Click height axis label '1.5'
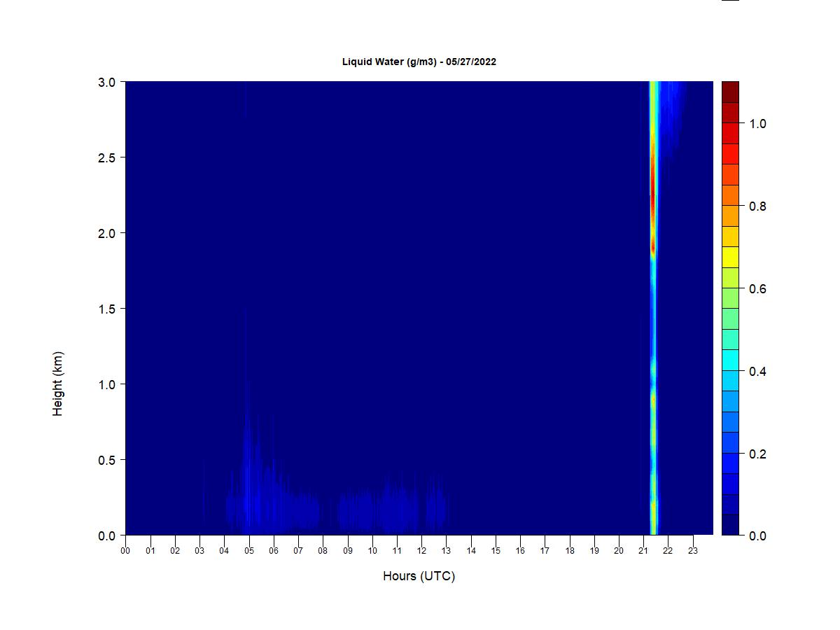Screen dimensions: 840x630 (107, 309)
